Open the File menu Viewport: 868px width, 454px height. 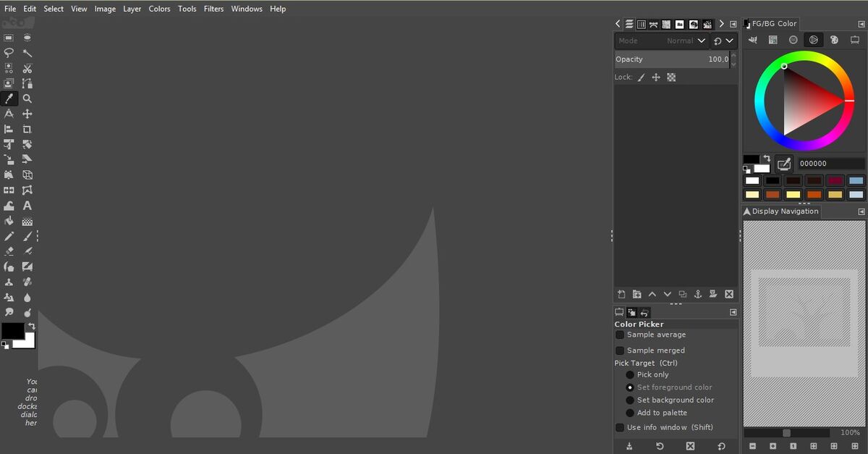point(10,9)
